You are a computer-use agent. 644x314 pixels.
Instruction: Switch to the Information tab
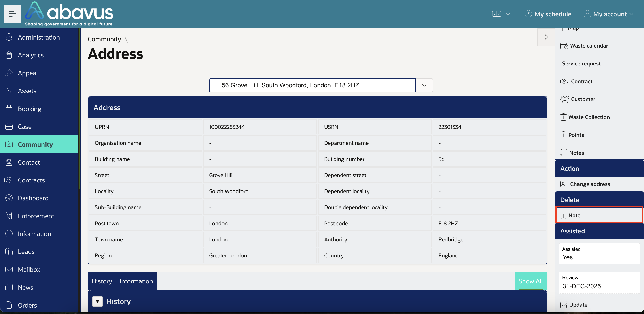tap(136, 281)
